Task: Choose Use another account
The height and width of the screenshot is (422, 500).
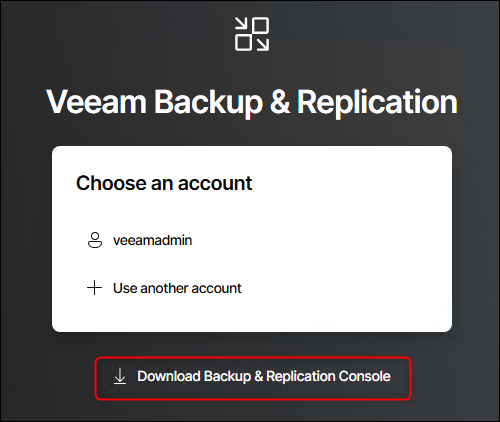Action: click(177, 288)
